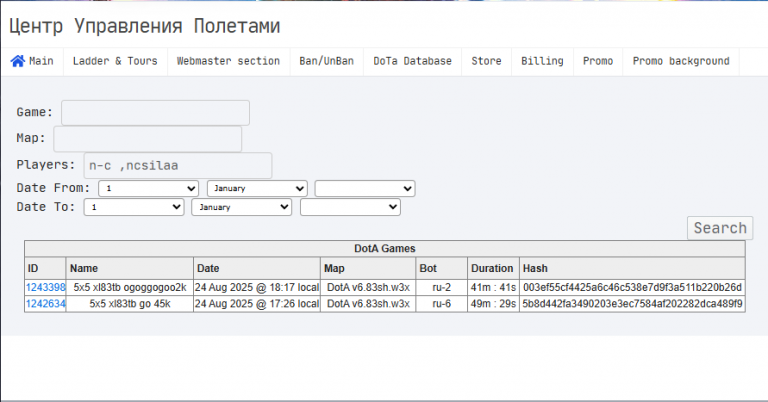Click the hash starting with 5b8d442f
The width and height of the screenshot is (768, 402).
click(x=632, y=304)
